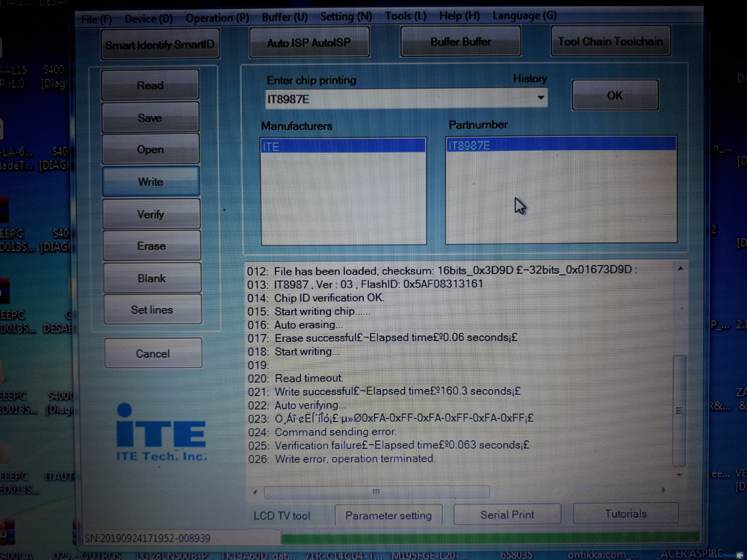The image size is (747, 560).
Task: Click the Verify button
Action: [151, 214]
